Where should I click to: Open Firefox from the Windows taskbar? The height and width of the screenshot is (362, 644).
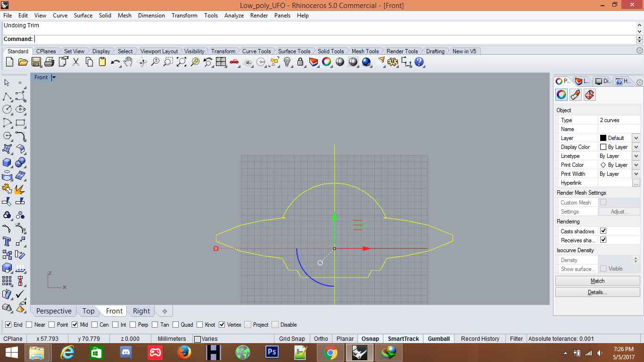[184, 352]
